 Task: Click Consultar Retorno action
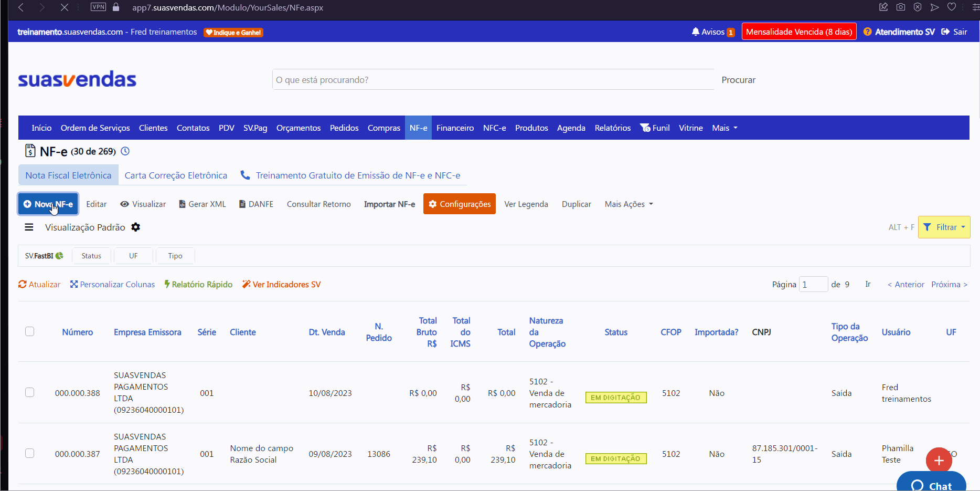pos(318,204)
